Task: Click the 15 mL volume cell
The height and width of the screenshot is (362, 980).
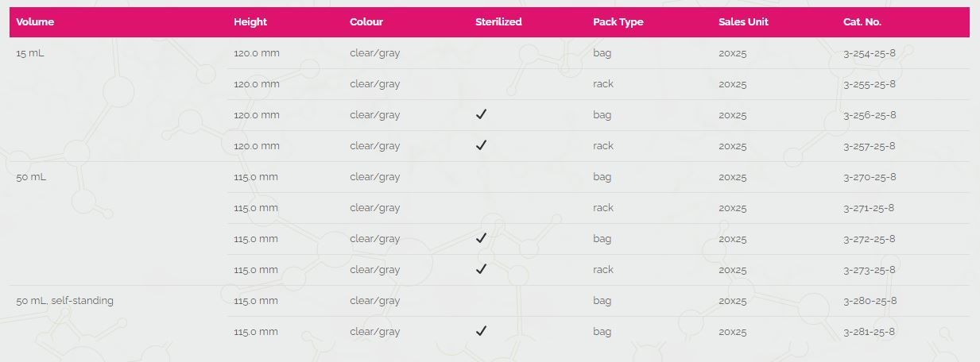Action: click(x=31, y=52)
